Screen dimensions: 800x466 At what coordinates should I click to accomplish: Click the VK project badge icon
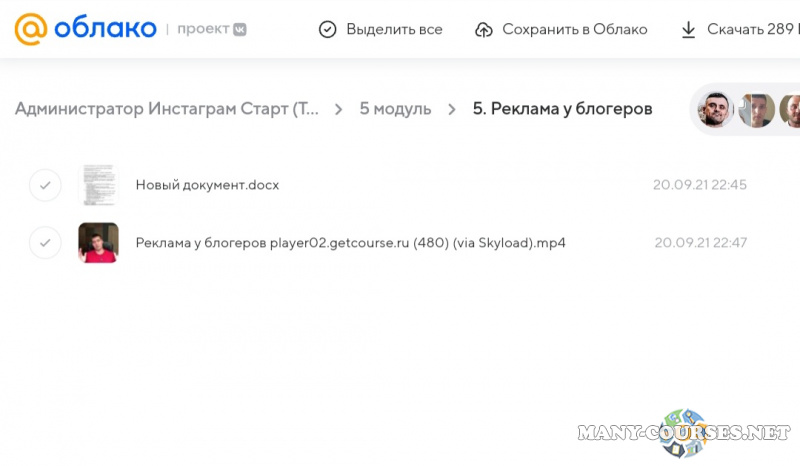[x=239, y=29]
